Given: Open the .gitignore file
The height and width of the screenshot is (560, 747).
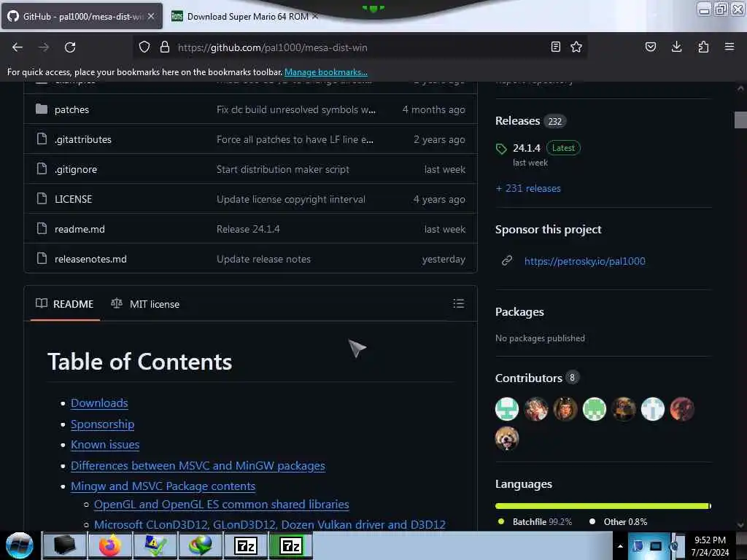Looking at the screenshot, I should (x=76, y=169).
